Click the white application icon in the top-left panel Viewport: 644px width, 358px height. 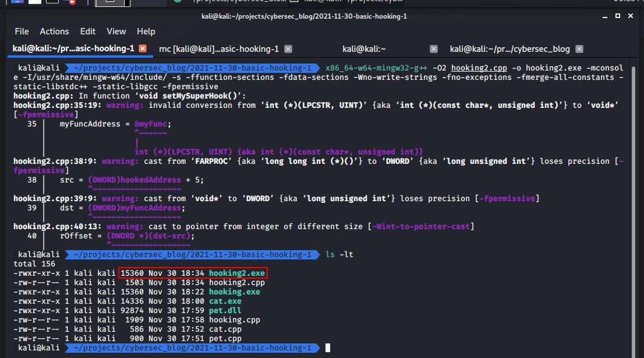point(34,2)
